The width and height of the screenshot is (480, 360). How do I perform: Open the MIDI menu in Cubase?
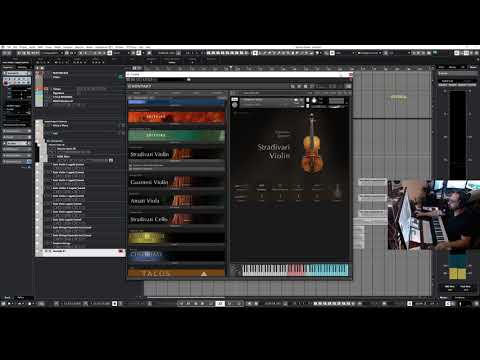click(x=40, y=47)
